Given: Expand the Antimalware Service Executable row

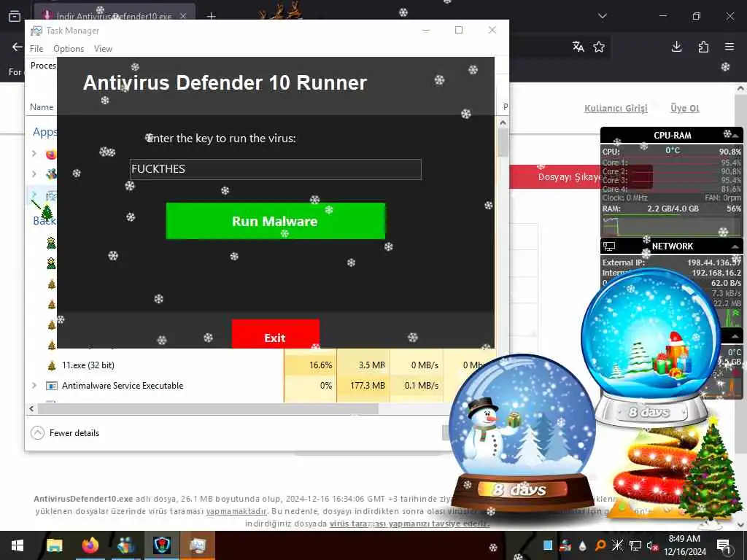Looking at the screenshot, I should pos(34,385).
